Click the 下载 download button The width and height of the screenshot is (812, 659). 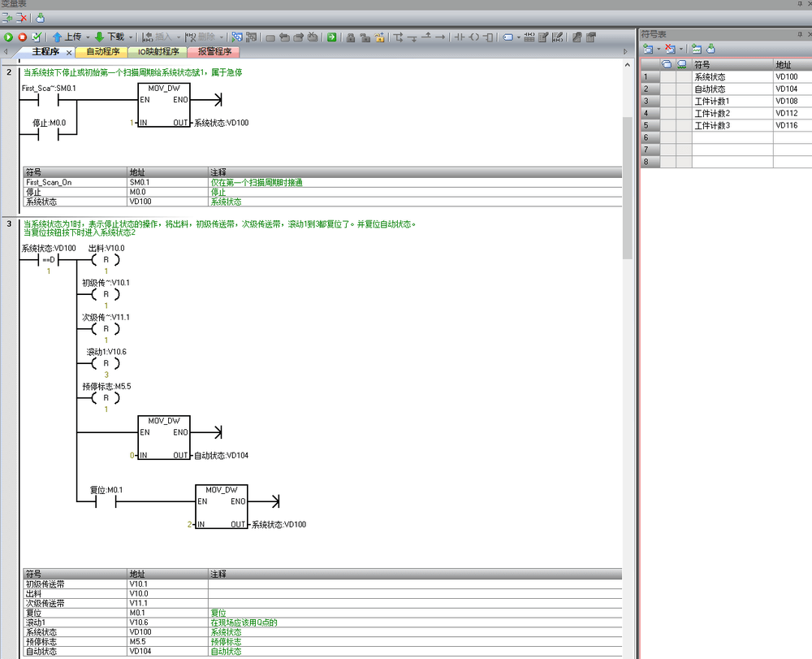pyautogui.click(x=110, y=37)
